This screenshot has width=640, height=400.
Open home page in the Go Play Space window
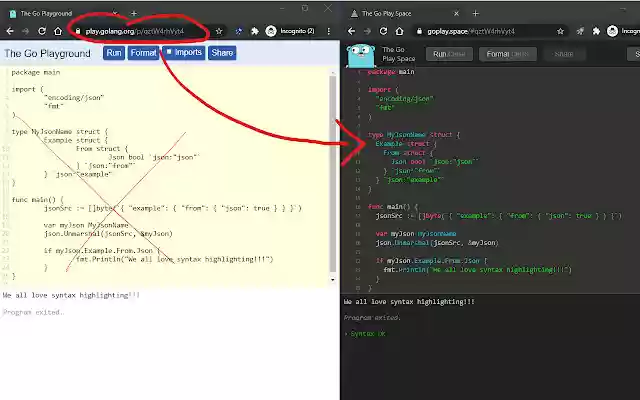coord(399,31)
